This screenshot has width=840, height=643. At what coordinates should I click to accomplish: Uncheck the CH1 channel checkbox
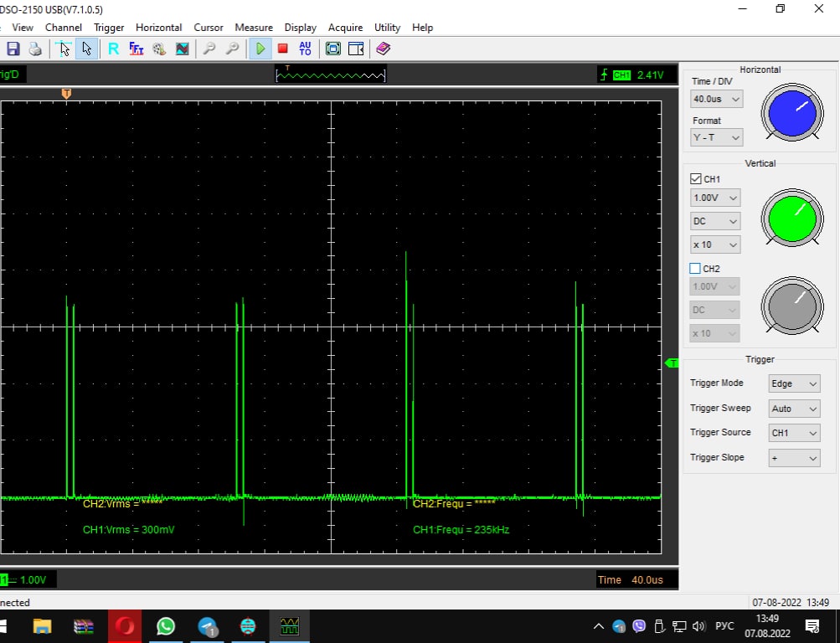click(x=696, y=179)
